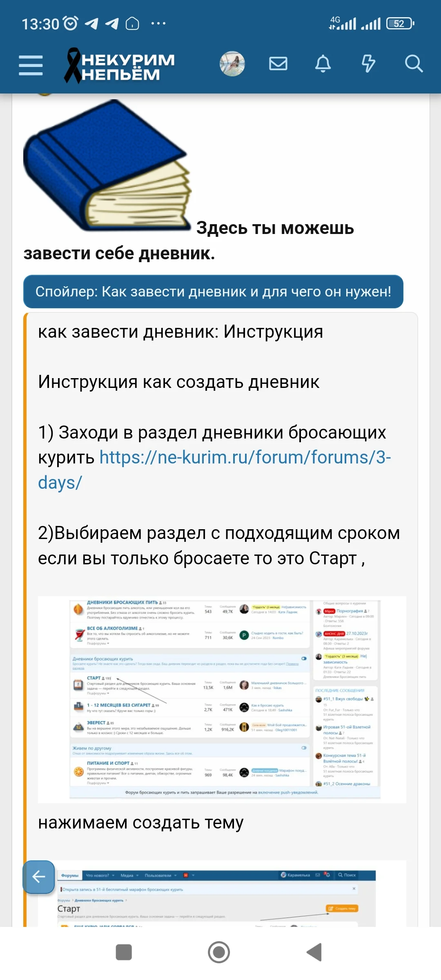This screenshot has height=980, width=441.
Task: Tap the status bar clock 13:30
Action: point(40,24)
